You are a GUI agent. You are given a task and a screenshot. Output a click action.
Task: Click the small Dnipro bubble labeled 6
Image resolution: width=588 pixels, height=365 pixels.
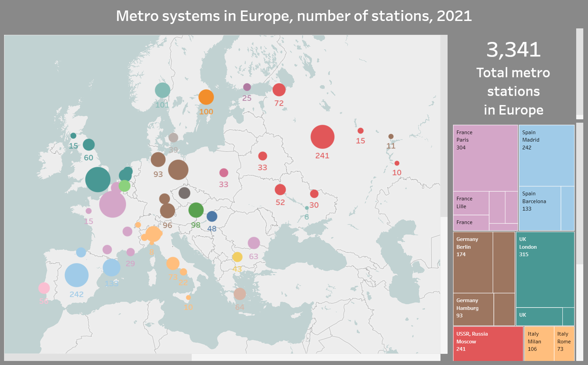tap(306, 208)
